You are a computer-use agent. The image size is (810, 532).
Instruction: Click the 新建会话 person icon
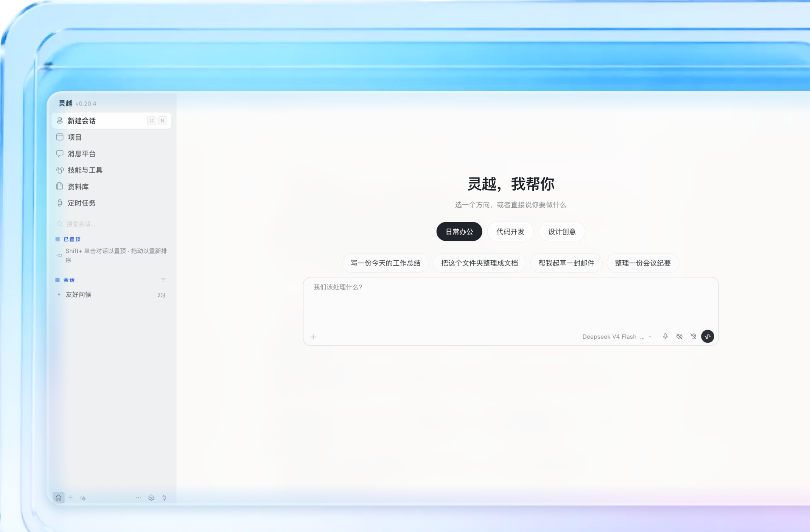[x=60, y=121]
